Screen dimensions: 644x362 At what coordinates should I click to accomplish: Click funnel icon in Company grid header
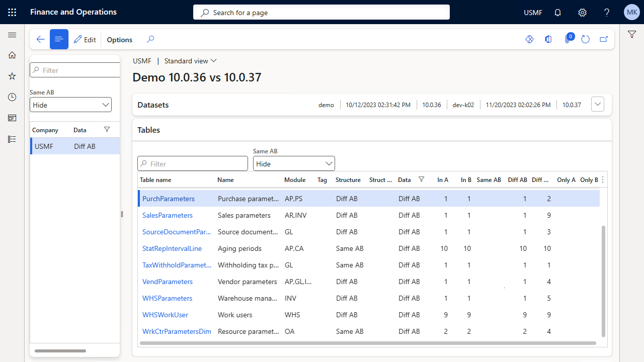107,130
